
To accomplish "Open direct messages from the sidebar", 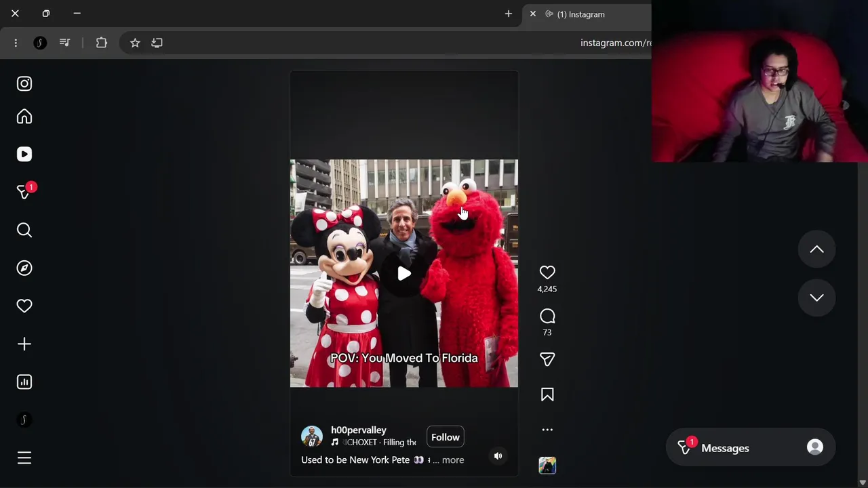I will click(24, 192).
